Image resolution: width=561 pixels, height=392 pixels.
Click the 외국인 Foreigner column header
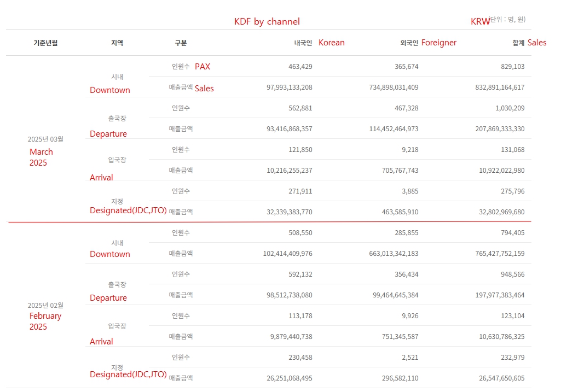coord(428,43)
